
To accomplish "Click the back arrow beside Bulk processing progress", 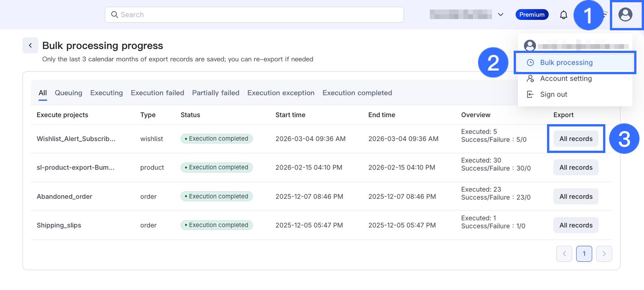I will (30, 45).
